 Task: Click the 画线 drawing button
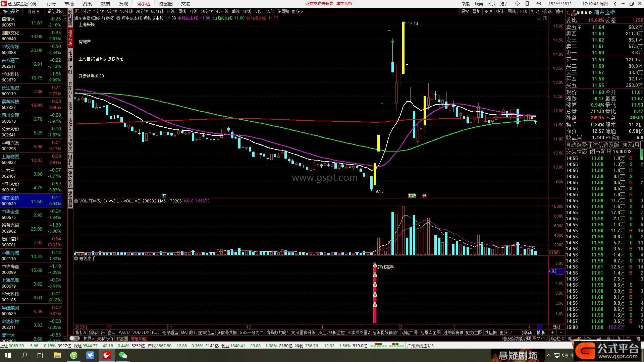[512, 11]
